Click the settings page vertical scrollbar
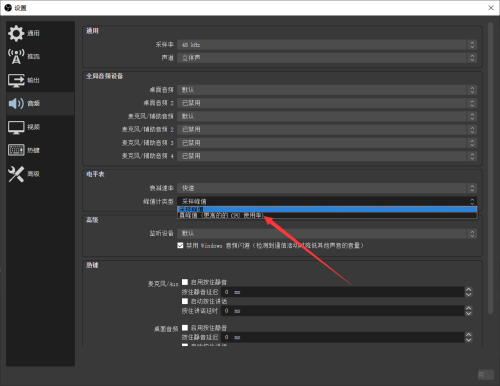This screenshot has height=386, width=500. [x=490, y=168]
